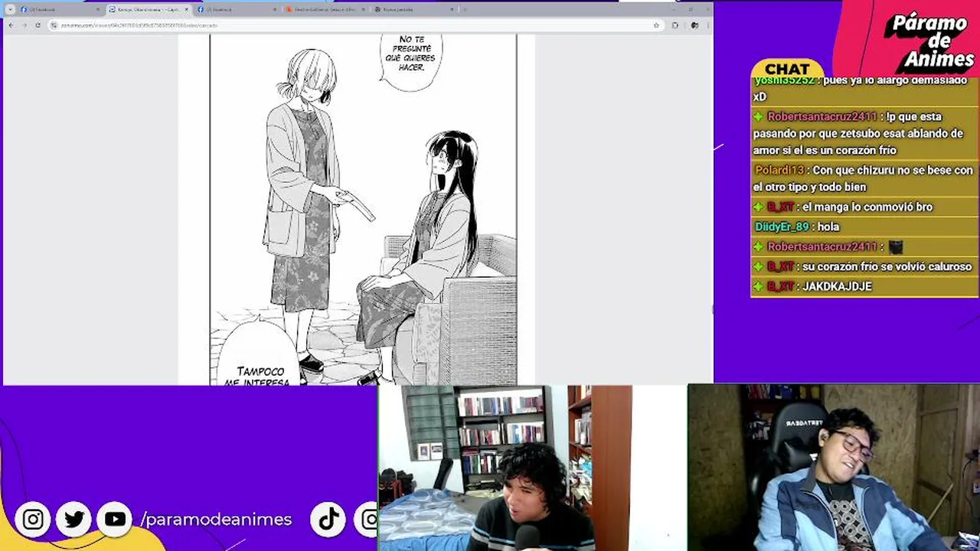Go forward in browser history
Screen dimensions: 980x551
24,25
